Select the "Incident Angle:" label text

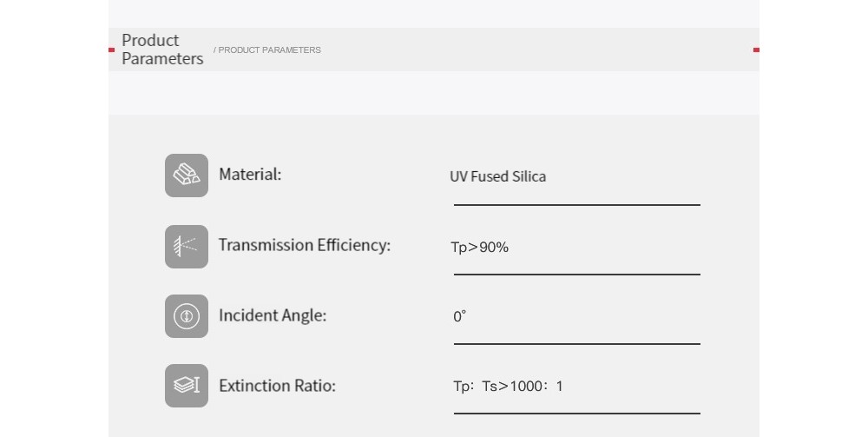point(273,315)
